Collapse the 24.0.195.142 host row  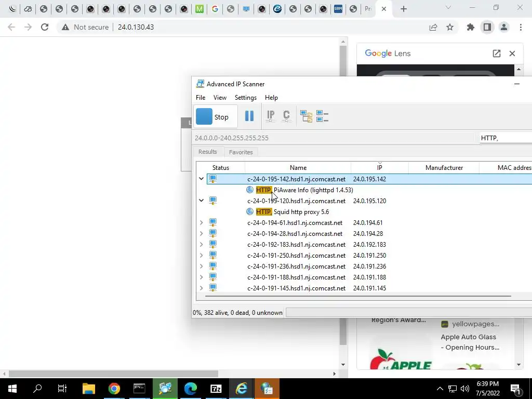coord(201,179)
